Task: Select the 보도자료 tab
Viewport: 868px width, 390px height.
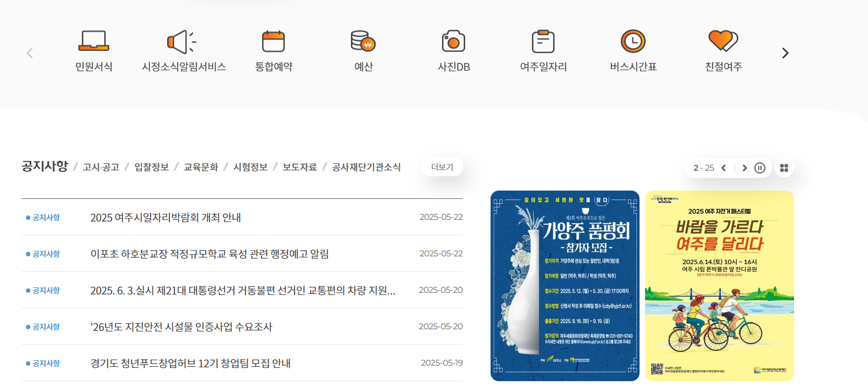Action: (x=300, y=167)
